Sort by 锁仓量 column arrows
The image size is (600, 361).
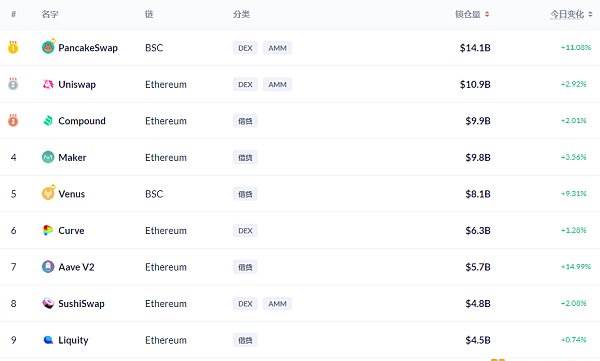click(x=487, y=15)
